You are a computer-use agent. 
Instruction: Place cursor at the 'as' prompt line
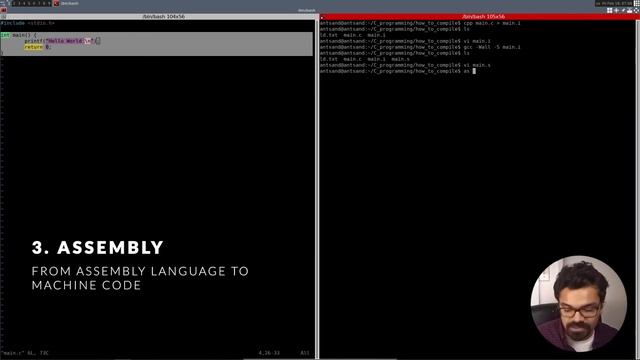[x=398, y=71]
